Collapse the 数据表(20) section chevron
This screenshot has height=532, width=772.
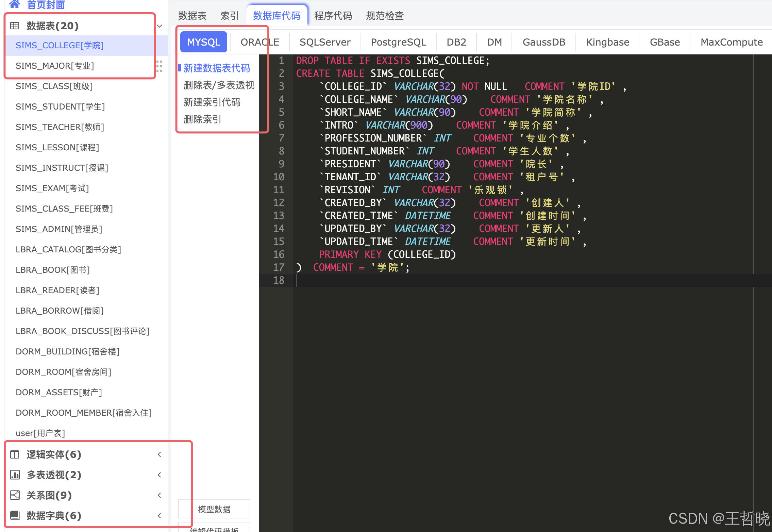[x=160, y=26]
